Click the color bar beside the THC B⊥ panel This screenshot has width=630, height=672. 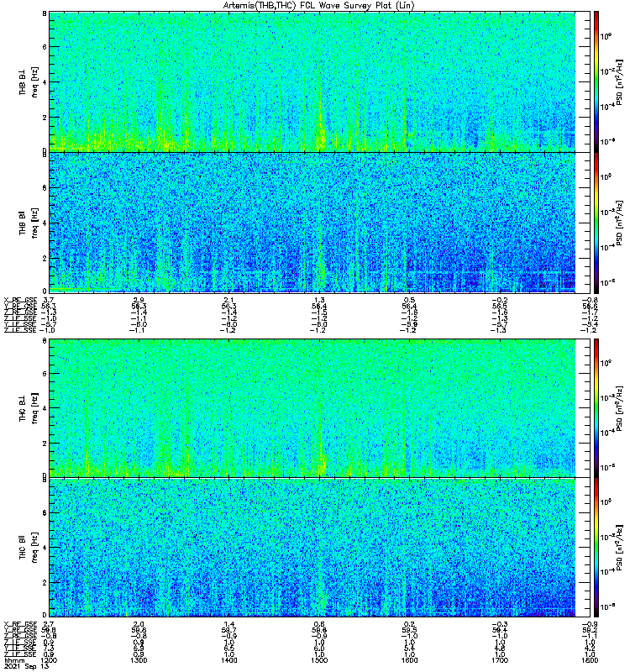point(596,407)
